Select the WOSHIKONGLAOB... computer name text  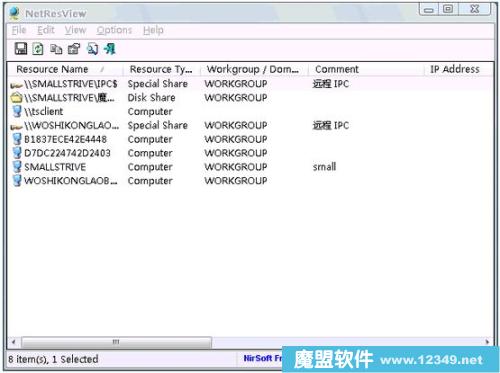pos(71,181)
